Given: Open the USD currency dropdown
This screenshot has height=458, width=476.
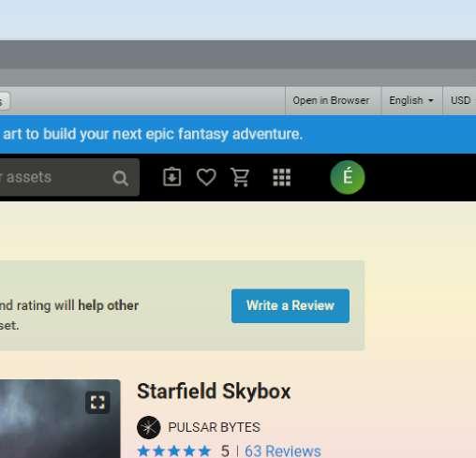Looking at the screenshot, I should coord(460,100).
